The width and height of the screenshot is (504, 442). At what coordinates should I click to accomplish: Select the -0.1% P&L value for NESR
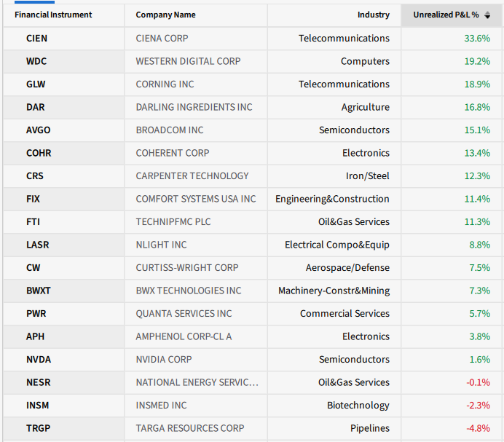(x=478, y=382)
